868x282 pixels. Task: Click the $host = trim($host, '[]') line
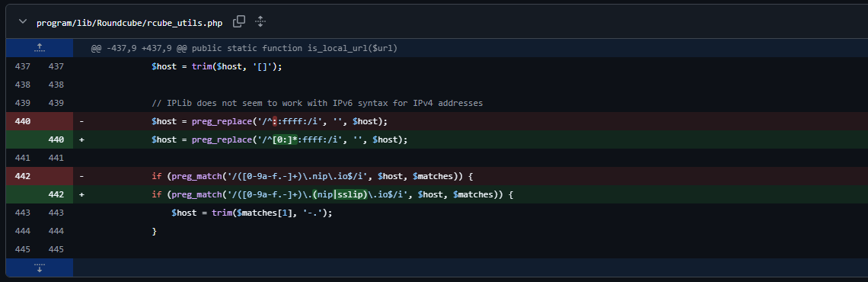click(x=217, y=66)
